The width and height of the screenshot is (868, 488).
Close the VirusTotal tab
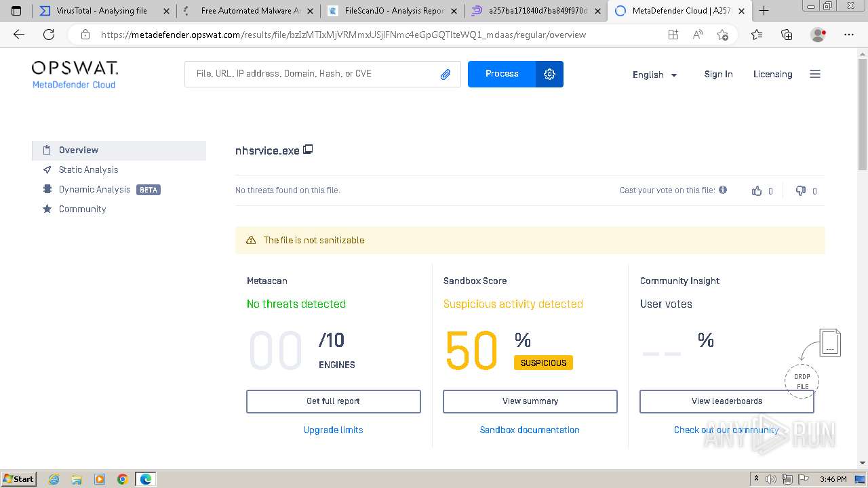(166, 11)
